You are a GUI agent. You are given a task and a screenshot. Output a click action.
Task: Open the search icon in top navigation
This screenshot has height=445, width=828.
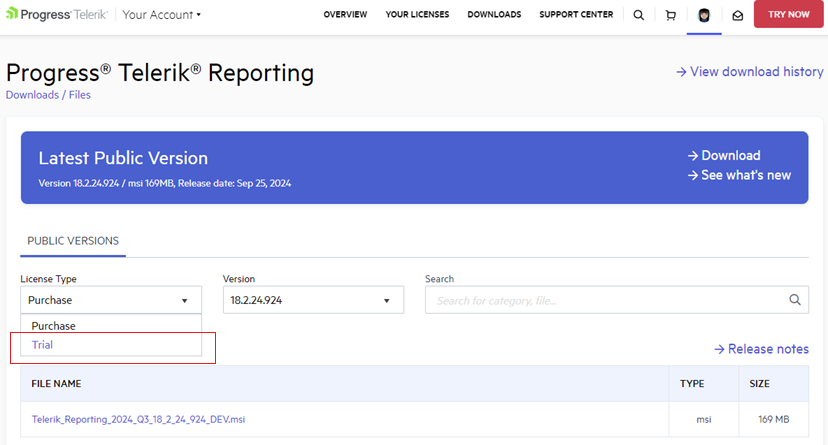click(x=638, y=15)
